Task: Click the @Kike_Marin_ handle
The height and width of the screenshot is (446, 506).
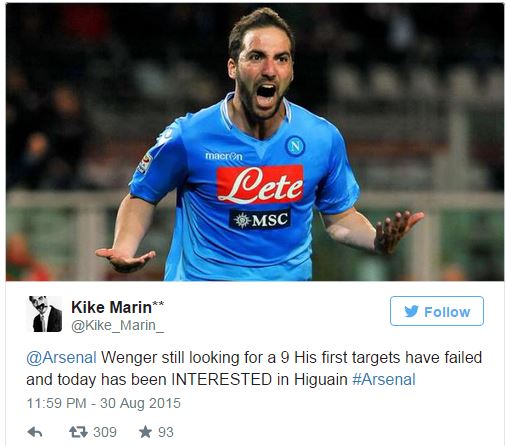Action: click(x=117, y=325)
